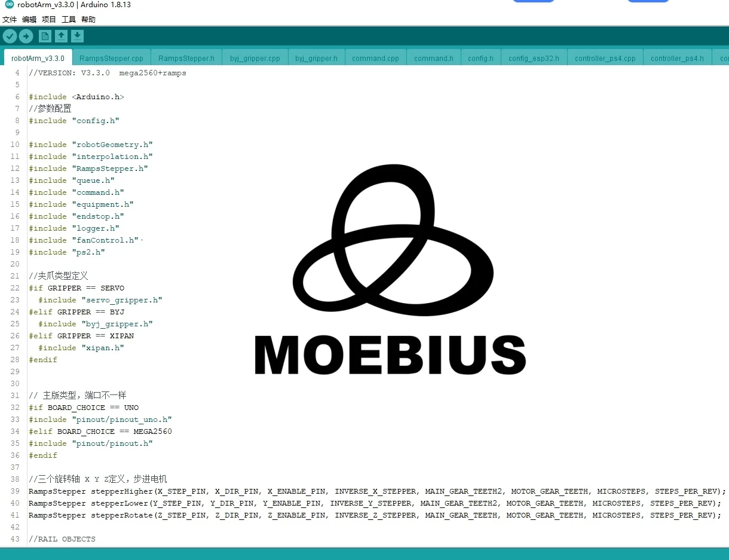Click the '#include "equipment.h"' line

point(81,204)
